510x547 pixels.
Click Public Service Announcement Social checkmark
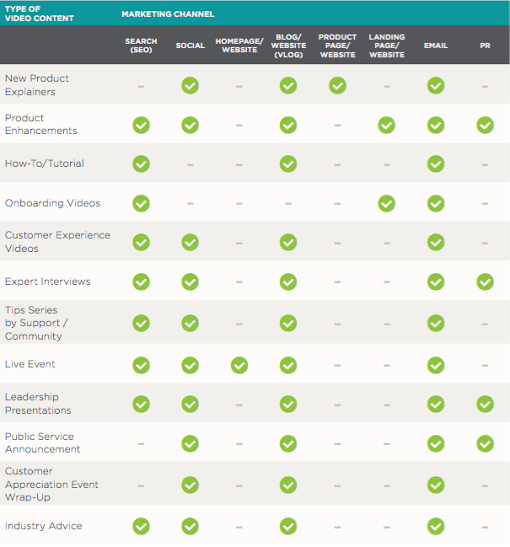(x=190, y=444)
